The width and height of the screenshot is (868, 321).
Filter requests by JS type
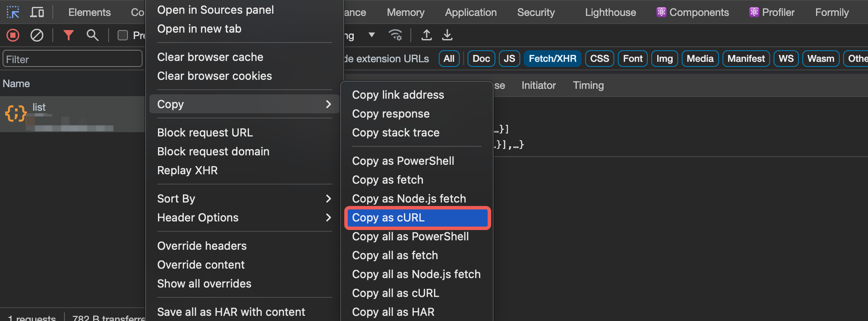tap(510, 59)
